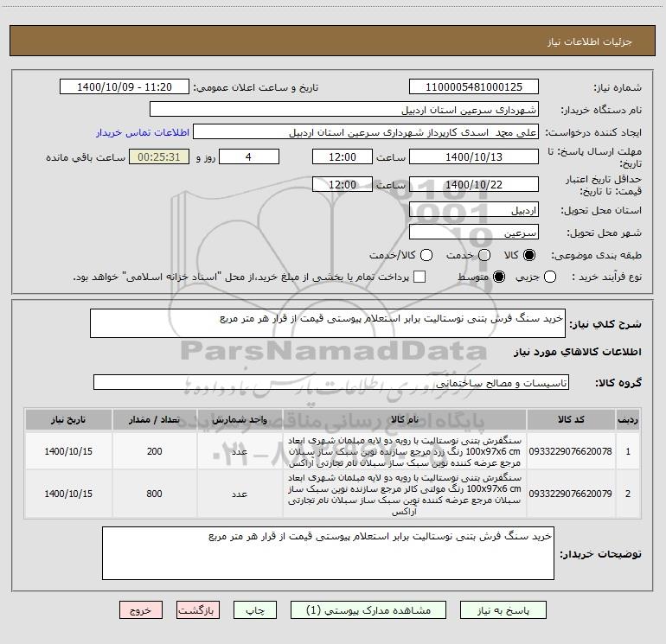Click the گروه کالا field تاسیسات و مصالح ساختمانی

(x=331, y=382)
